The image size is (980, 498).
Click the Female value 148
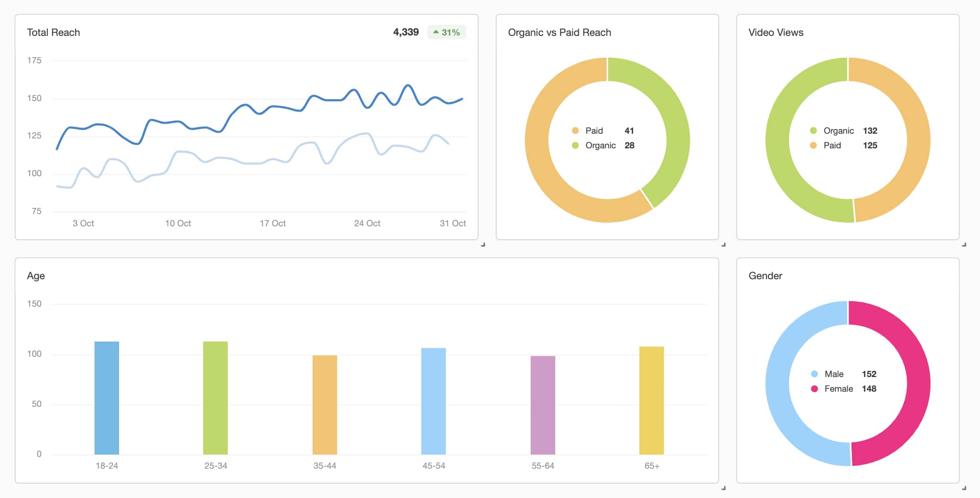[x=869, y=389]
